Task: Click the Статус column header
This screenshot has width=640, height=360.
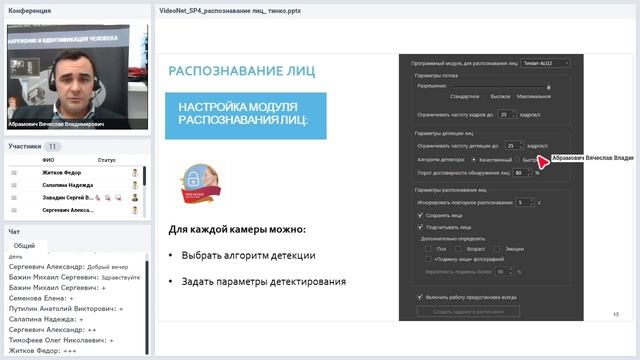Action: point(107,160)
